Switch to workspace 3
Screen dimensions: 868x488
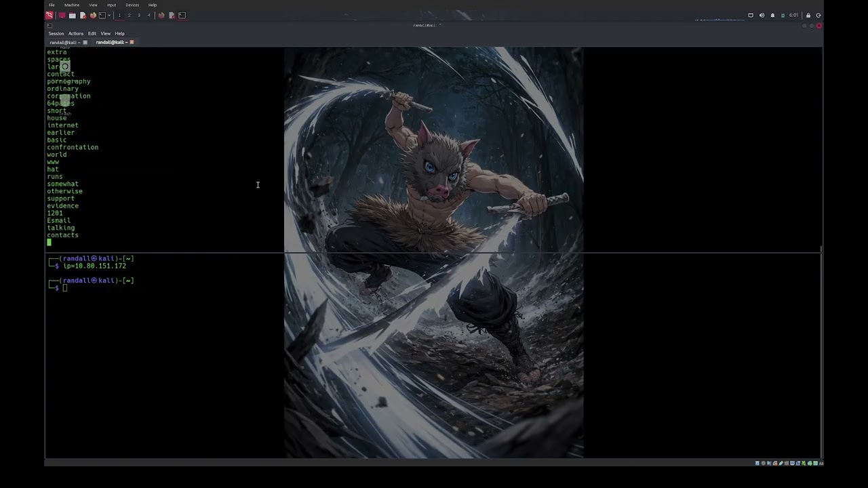139,15
